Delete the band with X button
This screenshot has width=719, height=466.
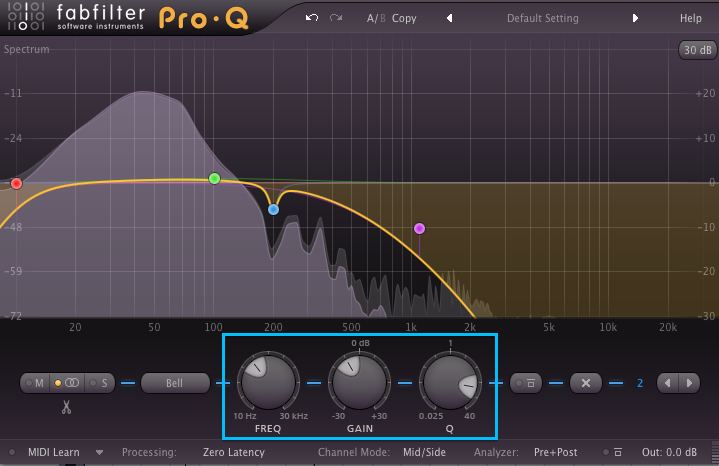point(586,383)
